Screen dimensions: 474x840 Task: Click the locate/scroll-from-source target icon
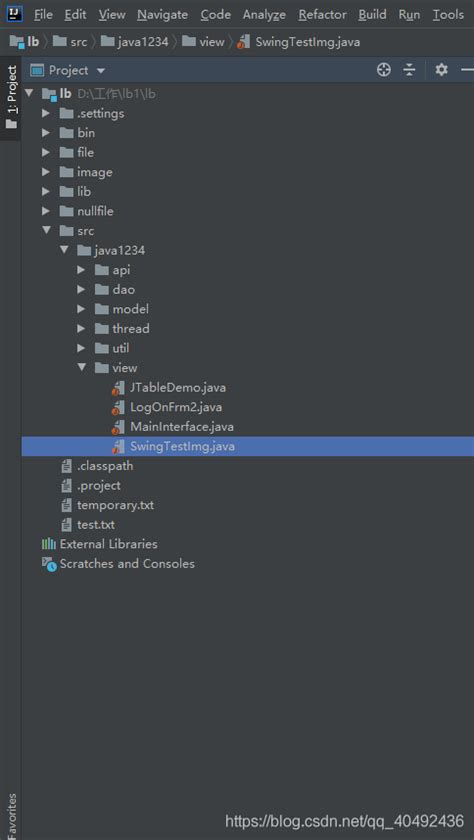coord(383,70)
